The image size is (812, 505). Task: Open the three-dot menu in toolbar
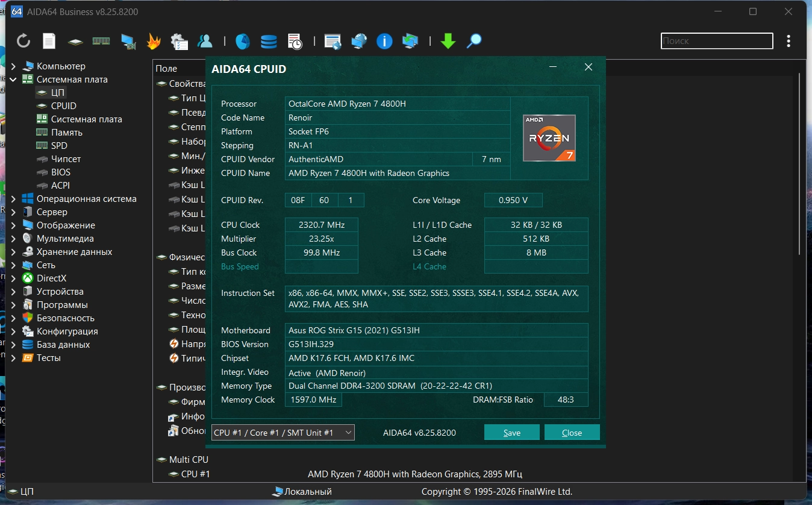(789, 41)
